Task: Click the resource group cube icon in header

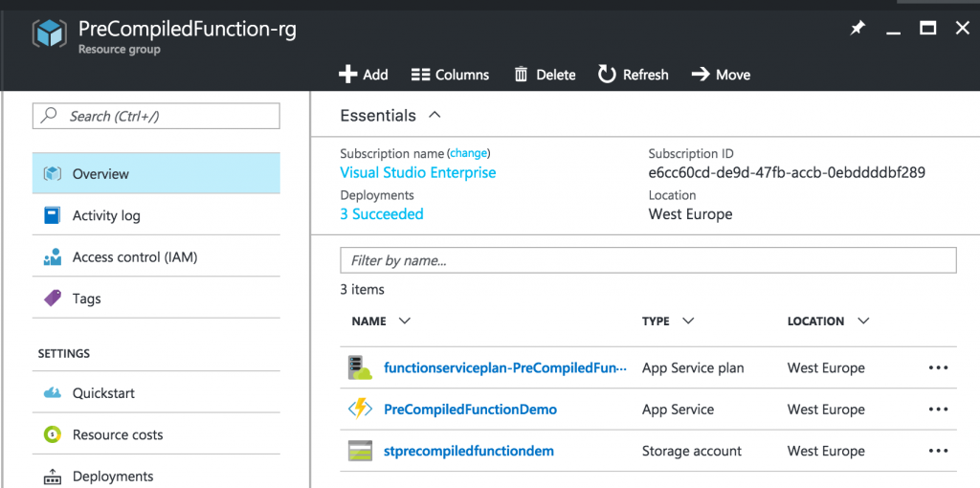Action: coord(49,33)
